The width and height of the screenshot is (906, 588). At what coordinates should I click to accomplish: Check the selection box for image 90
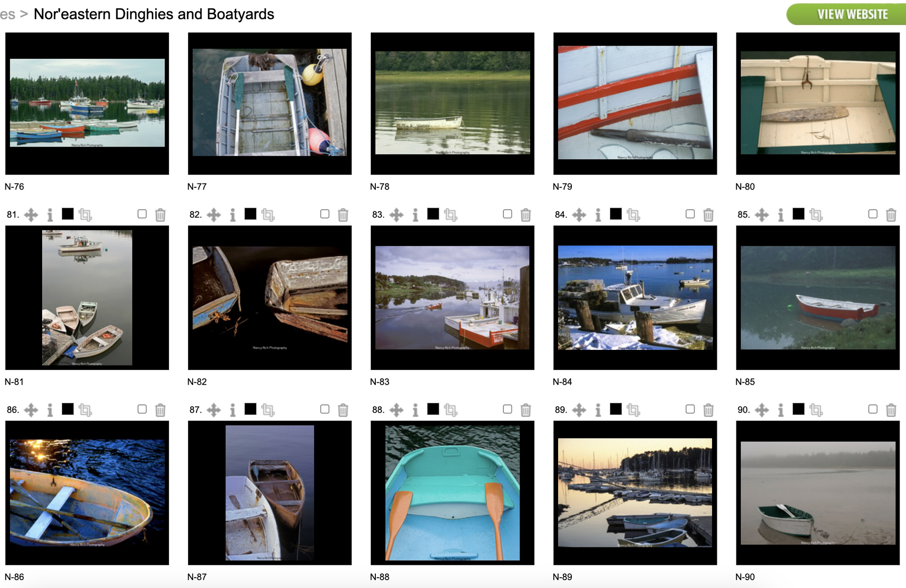(873, 409)
